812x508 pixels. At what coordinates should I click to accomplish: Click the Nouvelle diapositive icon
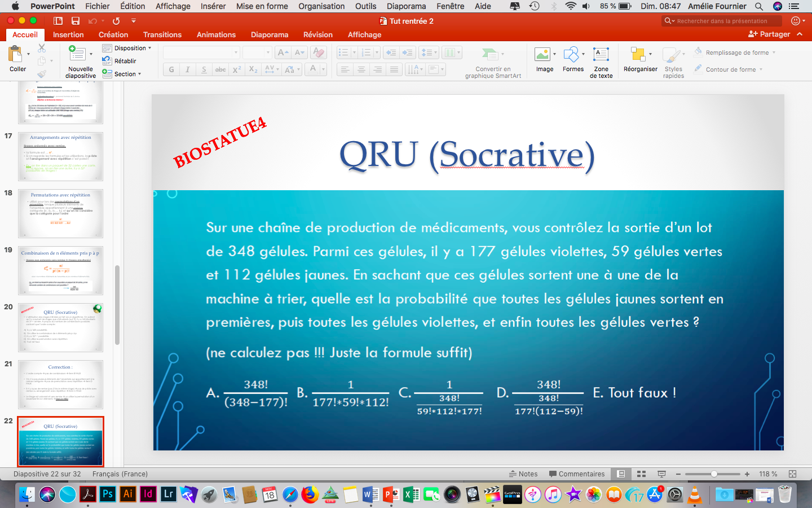(x=77, y=55)
